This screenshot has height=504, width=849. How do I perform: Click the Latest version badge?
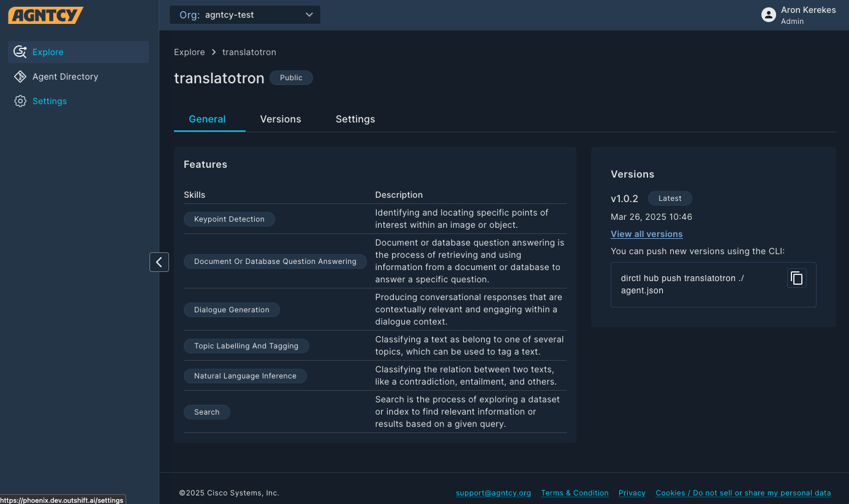pyautogui.click(x=670, y=198)
